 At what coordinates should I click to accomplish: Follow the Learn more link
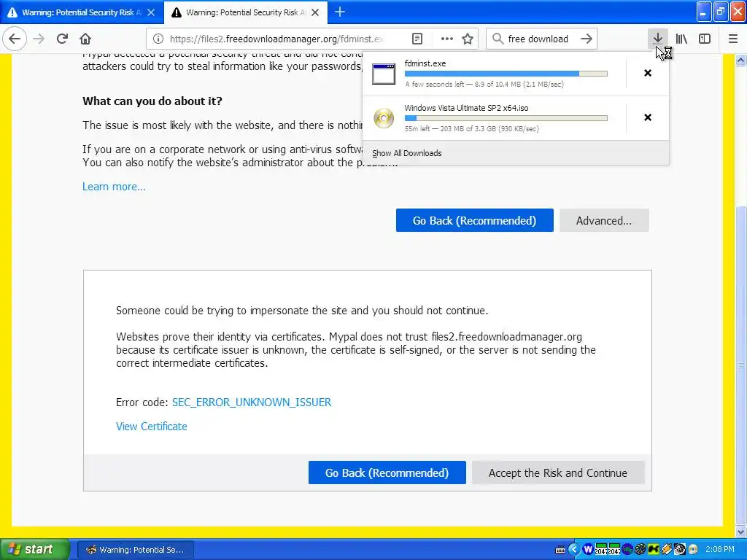[114, 187]
